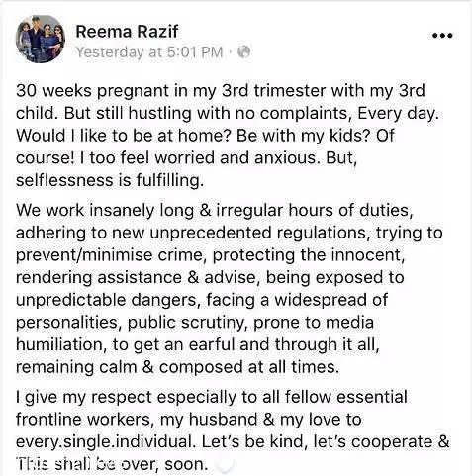Open the three-dot post options menu

point(442,36)
